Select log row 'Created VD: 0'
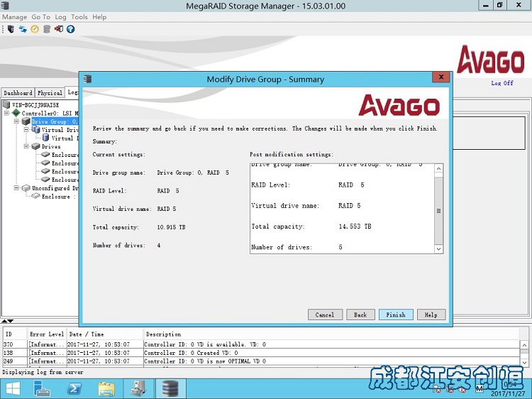The height and width of the screenshot is (399, 532). tap(261, 353)
